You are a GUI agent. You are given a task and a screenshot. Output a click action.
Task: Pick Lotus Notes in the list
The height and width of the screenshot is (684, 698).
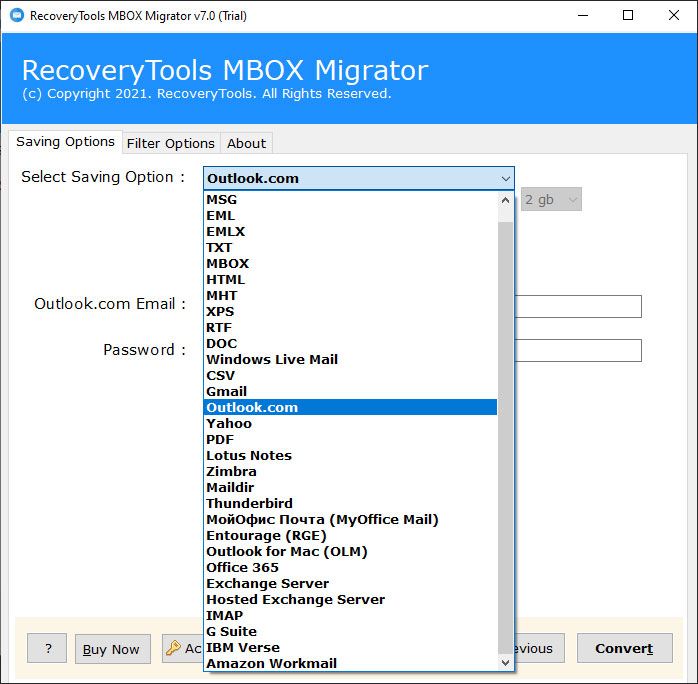(x=350, y=455)
